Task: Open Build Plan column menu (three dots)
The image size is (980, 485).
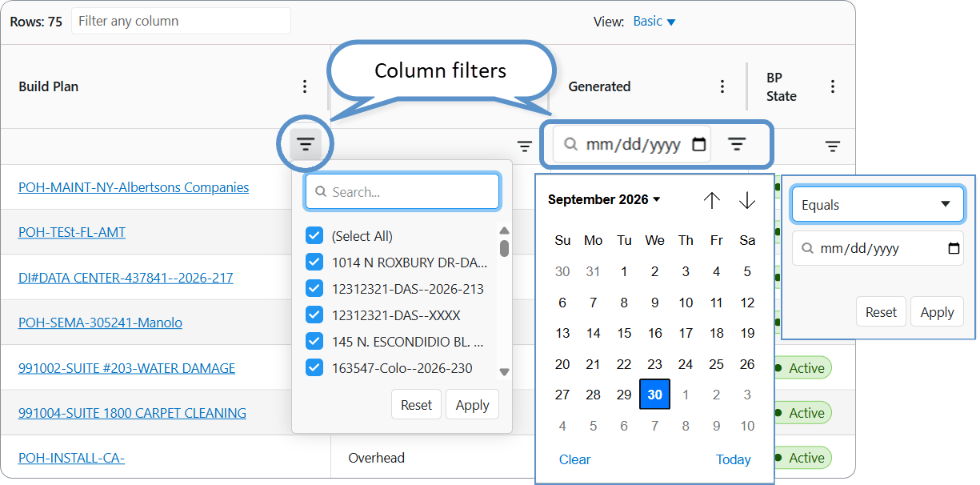Action: coord(304,86)
